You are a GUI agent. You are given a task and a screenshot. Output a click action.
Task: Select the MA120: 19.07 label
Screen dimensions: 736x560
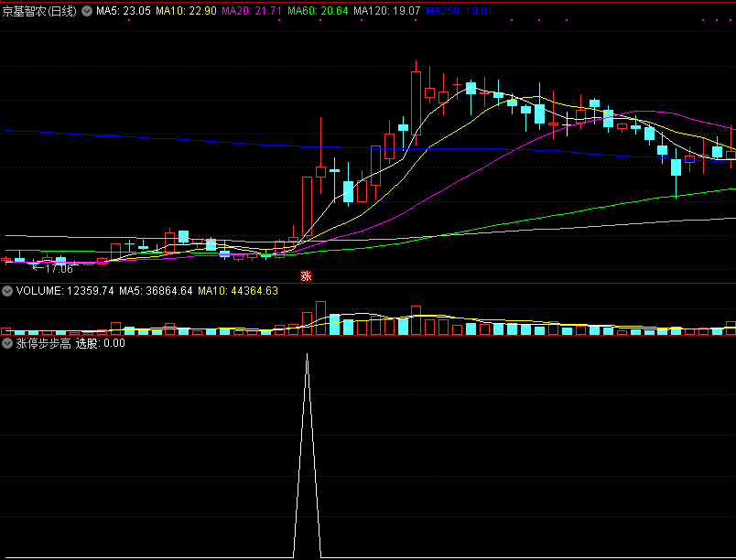[x=387, y=11]
